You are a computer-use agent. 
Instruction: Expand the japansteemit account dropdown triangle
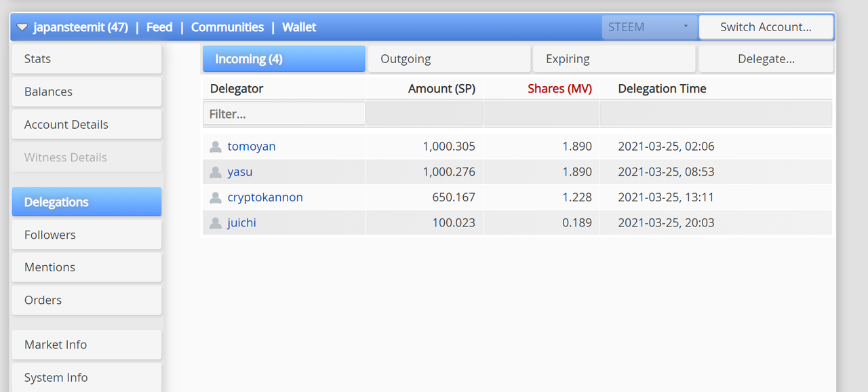pyautogui.click(x=22, y=28)
